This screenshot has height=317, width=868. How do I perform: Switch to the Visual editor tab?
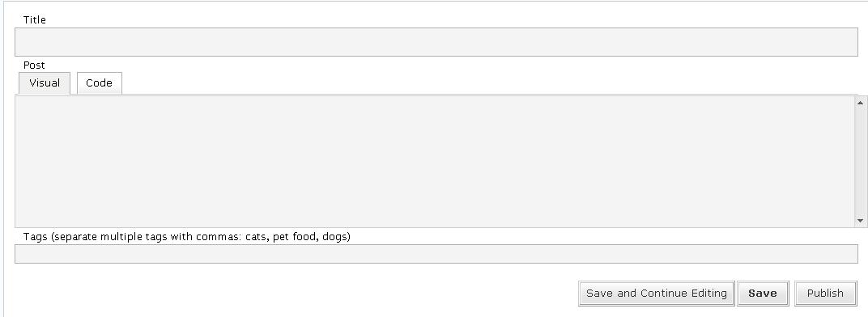tap(45, 83)
